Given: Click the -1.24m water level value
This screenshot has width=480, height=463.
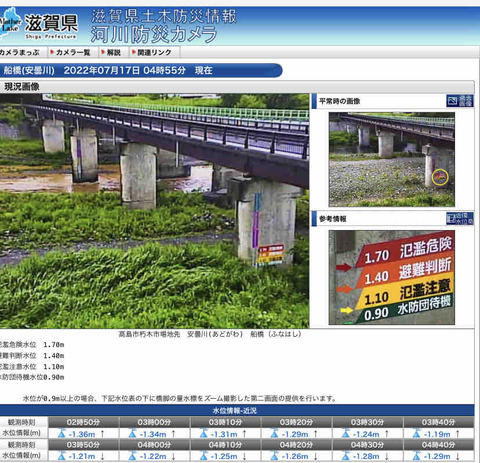Looking at the screenshot, I should click(x=366, y=434).
